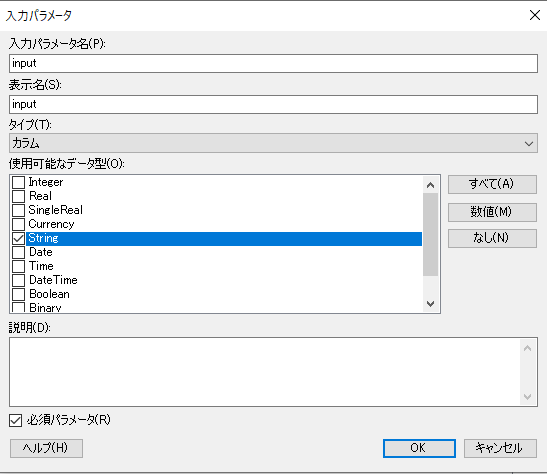Click into the 表示名 text field
The width and height of the screenshot is (547, 474).
273,104
